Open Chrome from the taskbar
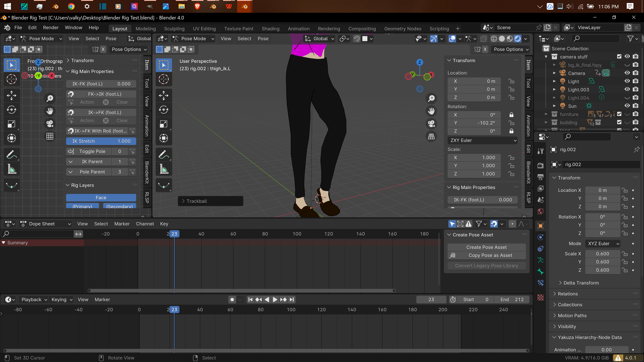 (71, 6)
